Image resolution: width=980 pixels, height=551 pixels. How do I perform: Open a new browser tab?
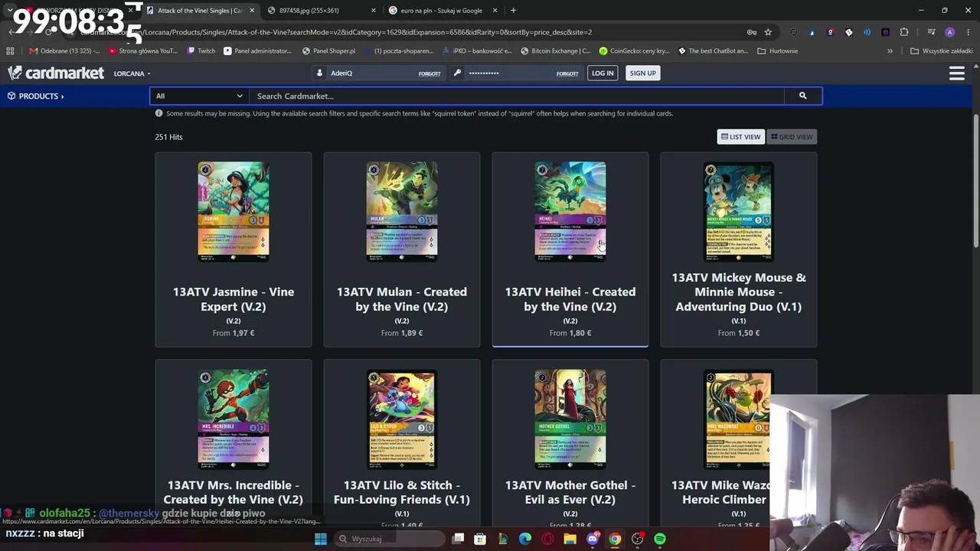point(513,10)
